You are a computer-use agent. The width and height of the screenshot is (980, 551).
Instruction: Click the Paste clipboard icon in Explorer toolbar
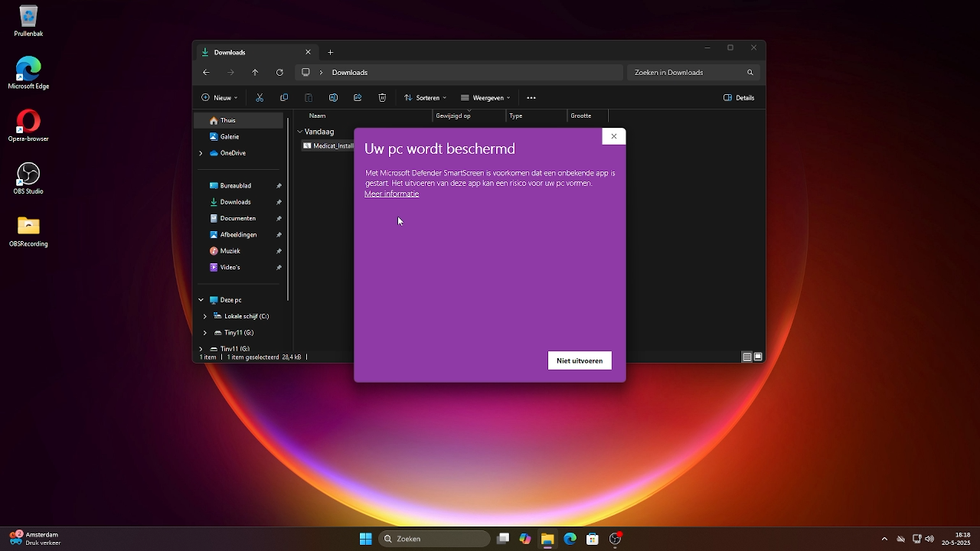pos(309,98)
